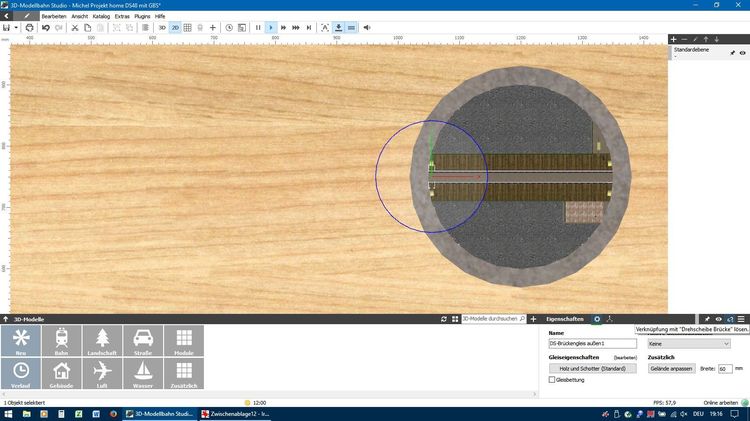
Task: Set the simulation to double speed
Action: pyautogui.click(x=283, y=28)
